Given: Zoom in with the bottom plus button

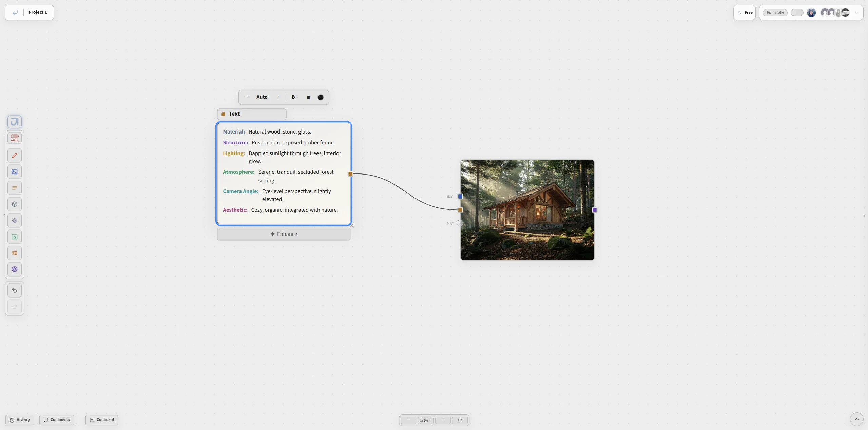Looking at the screenshot, I should [443, 420].
